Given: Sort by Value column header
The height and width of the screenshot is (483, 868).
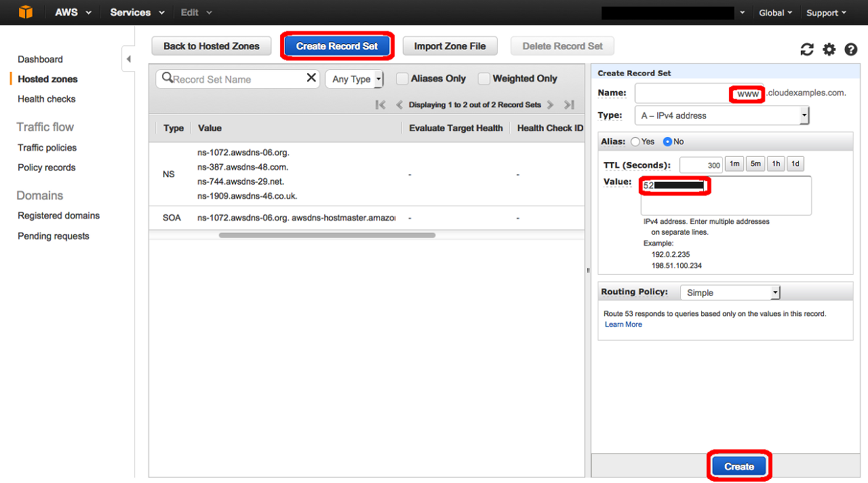Looking at the screenshot, I should pyautogui.click(x=210, y=128).
